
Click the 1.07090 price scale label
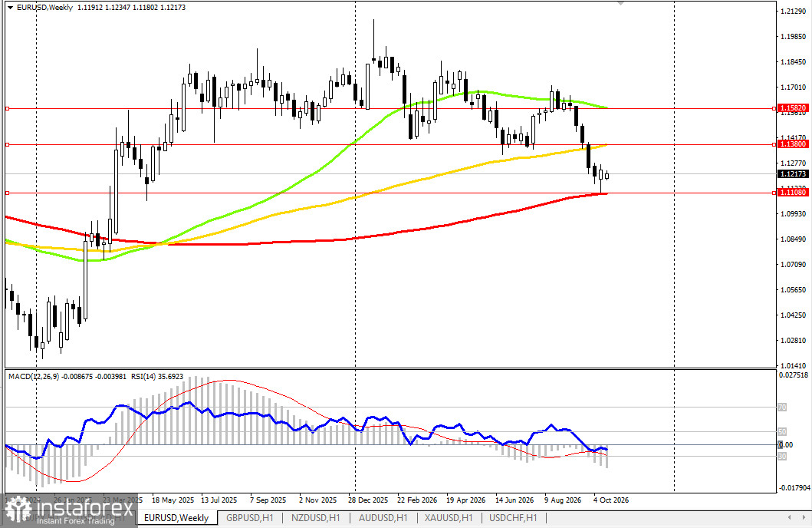pyautogui.click(x=793, y=264)
